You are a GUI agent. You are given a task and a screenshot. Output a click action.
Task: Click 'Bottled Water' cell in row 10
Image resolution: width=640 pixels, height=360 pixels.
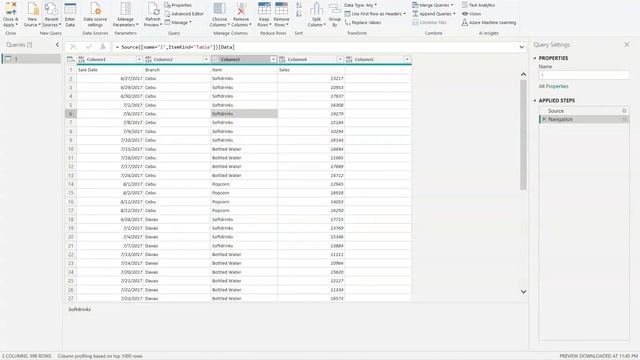coord(244,149)
